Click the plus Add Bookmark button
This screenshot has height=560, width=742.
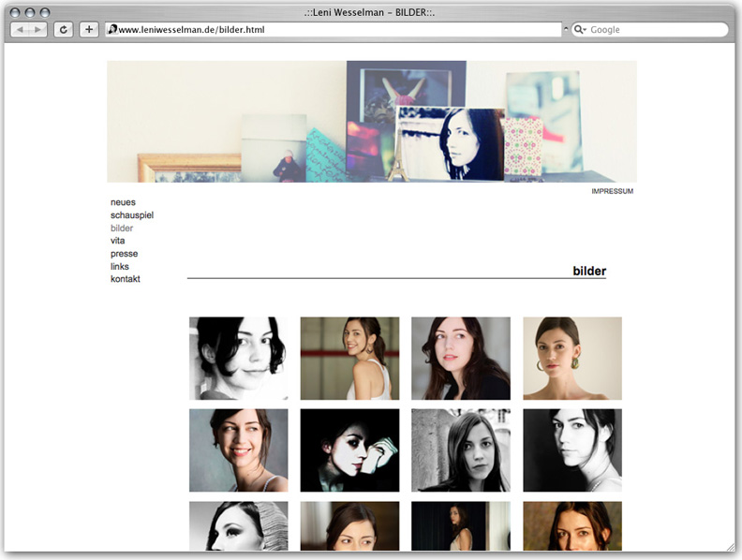click(x=88, y=30)
